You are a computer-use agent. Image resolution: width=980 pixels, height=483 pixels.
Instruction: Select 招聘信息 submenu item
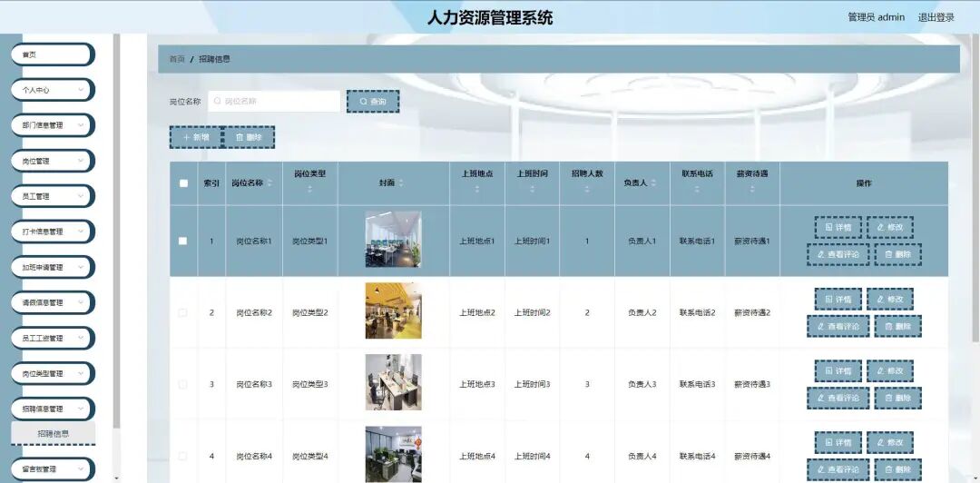[54, 434]
